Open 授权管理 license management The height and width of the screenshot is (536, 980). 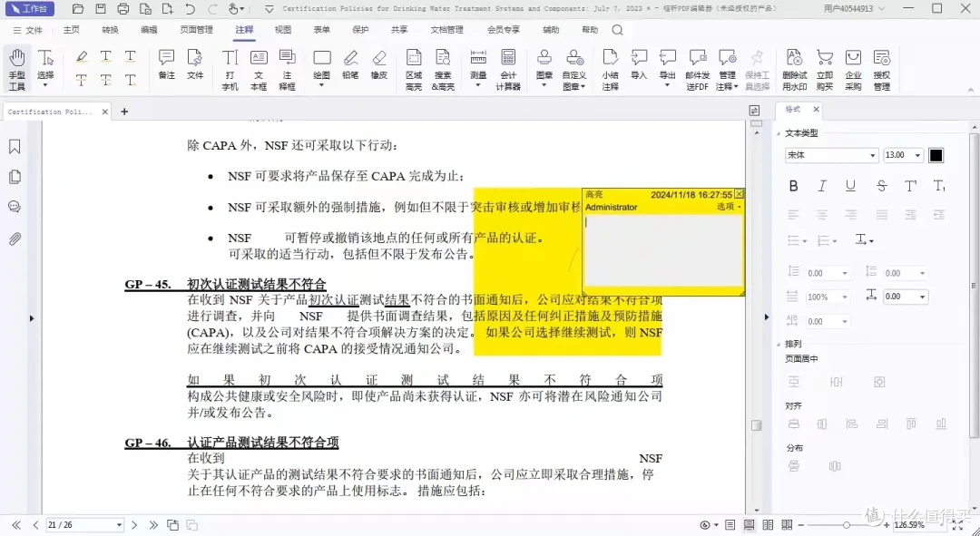click(x=882, y=69)
